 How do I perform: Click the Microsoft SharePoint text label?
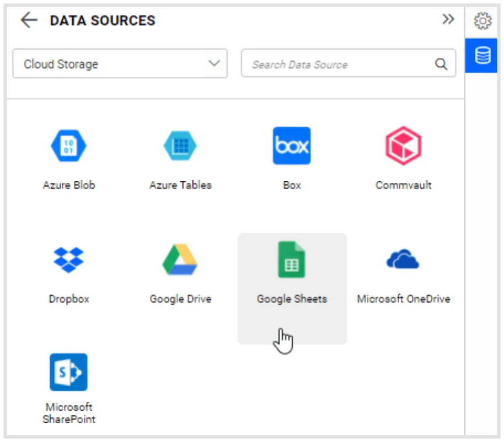coord(69,413)
